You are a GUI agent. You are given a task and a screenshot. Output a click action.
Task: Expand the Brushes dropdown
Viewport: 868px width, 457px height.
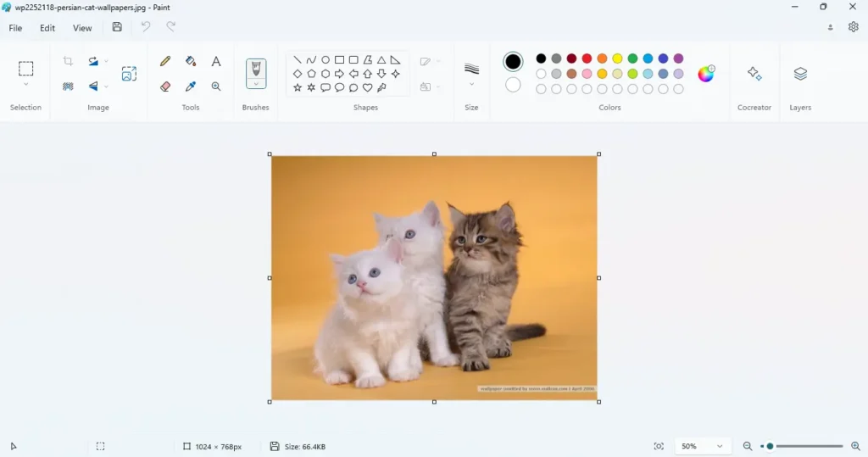point(256,84)
